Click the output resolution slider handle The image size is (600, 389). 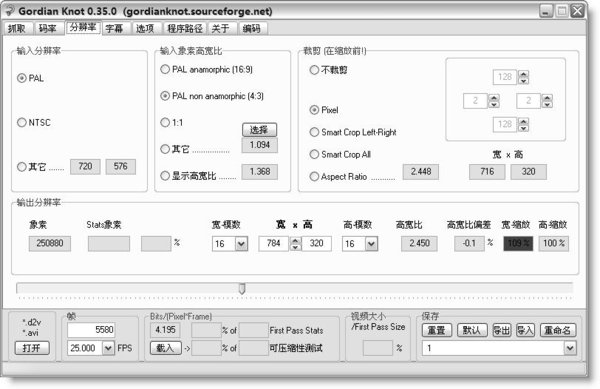coord(242,288)
